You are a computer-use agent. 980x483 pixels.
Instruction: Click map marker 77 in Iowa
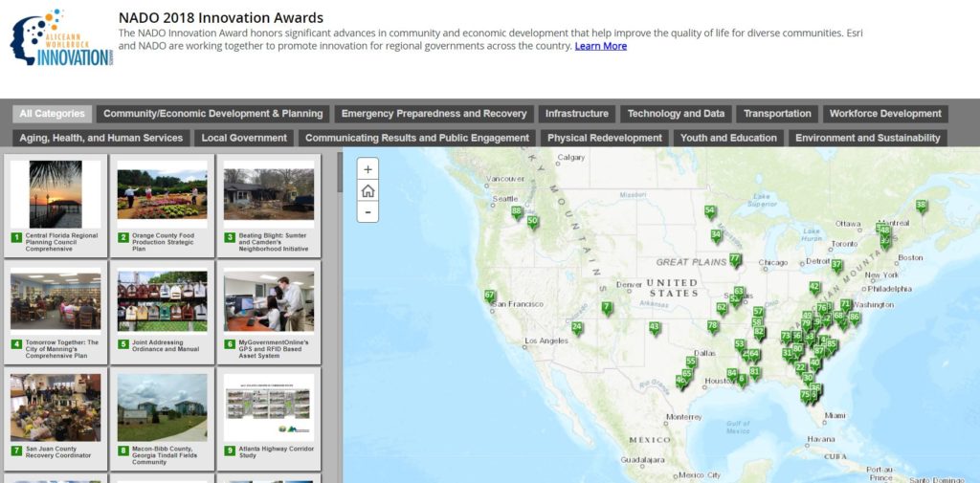tap(735, 260)
